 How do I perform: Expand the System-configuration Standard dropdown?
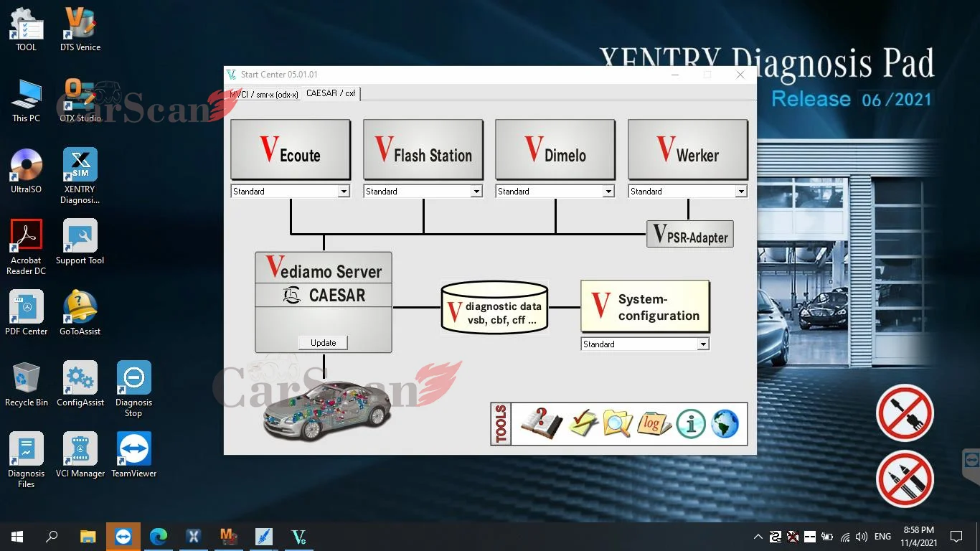(703, 344)
